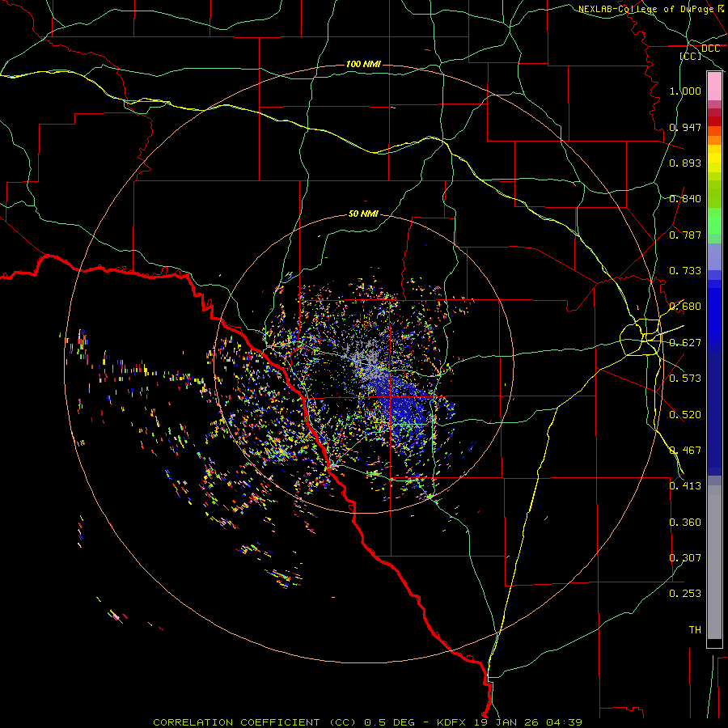Screen dimensions: 728x728
Task: Click the CORRELATION COEFFICIENT caption text
Action: pyautogui.click(x=236, y=722)
